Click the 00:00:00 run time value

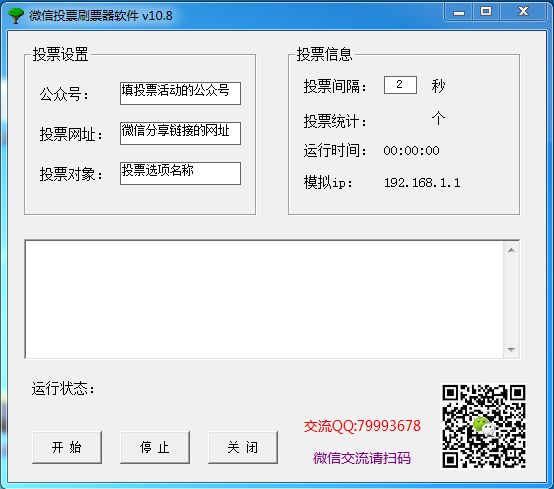point(411,151)
